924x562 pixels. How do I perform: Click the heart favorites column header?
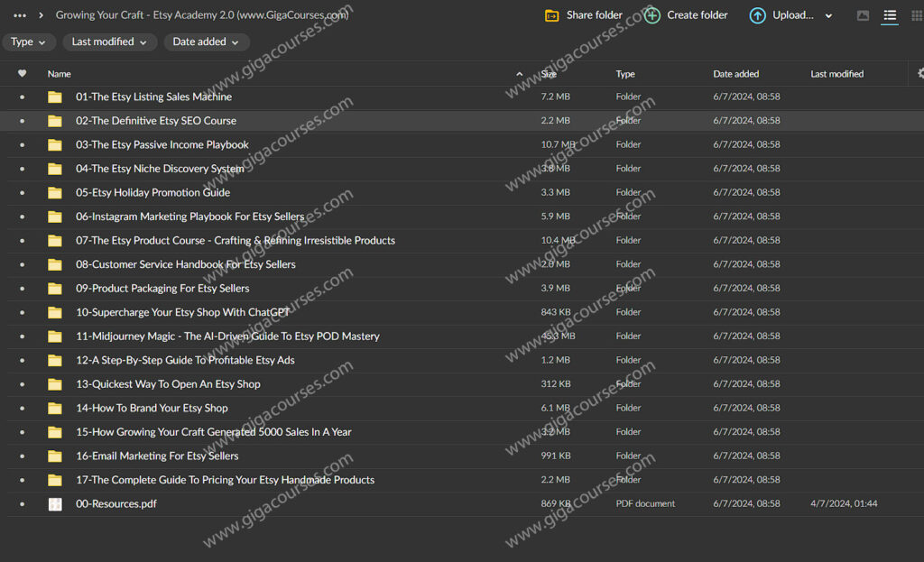pos(22,74)
